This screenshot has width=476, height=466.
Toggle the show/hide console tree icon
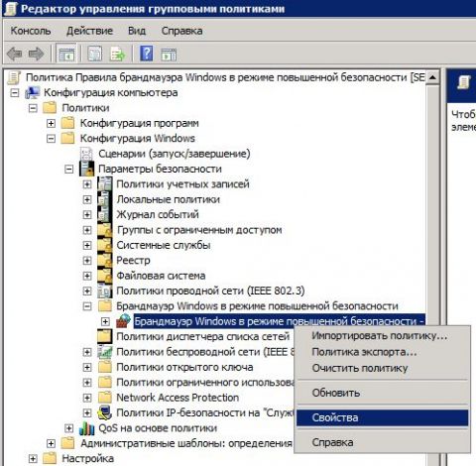click(x=66, y=54)
